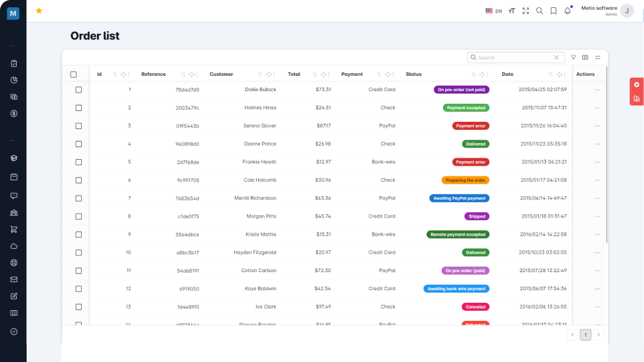Open the calendar sidebar icon
This screenshot has width=644, height=362.
coord(14,177)
